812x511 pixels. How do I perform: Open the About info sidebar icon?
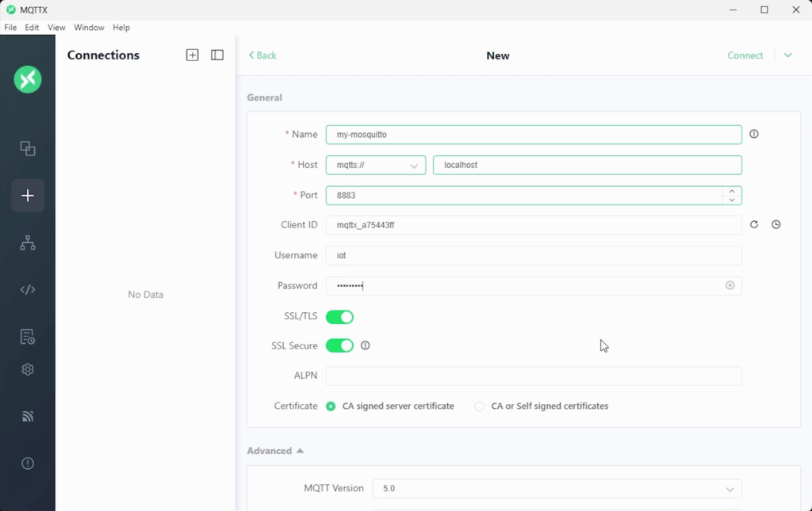point(28,463)
